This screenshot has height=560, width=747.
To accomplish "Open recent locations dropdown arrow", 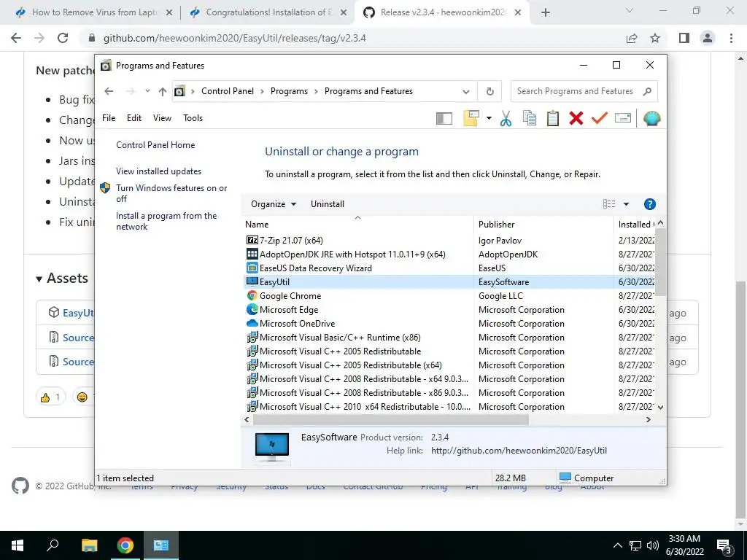I will [x=147, y=91].
